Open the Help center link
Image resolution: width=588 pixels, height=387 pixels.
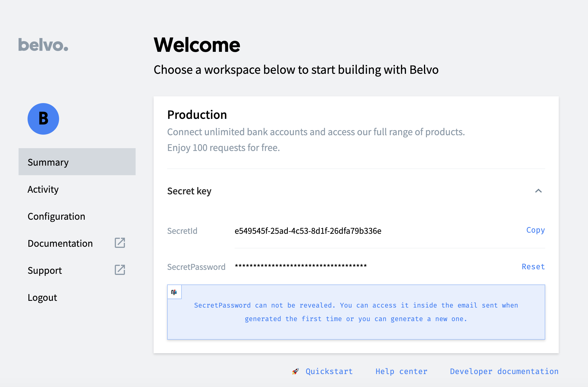(x=401, y=372)
